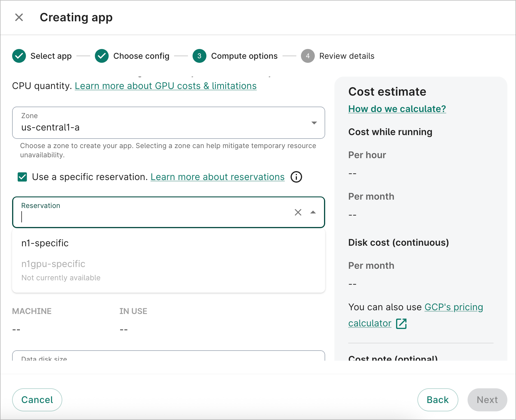Screen dimensions: 516x420
Task: Open the reservations info icon
Action: click(296, 177)
